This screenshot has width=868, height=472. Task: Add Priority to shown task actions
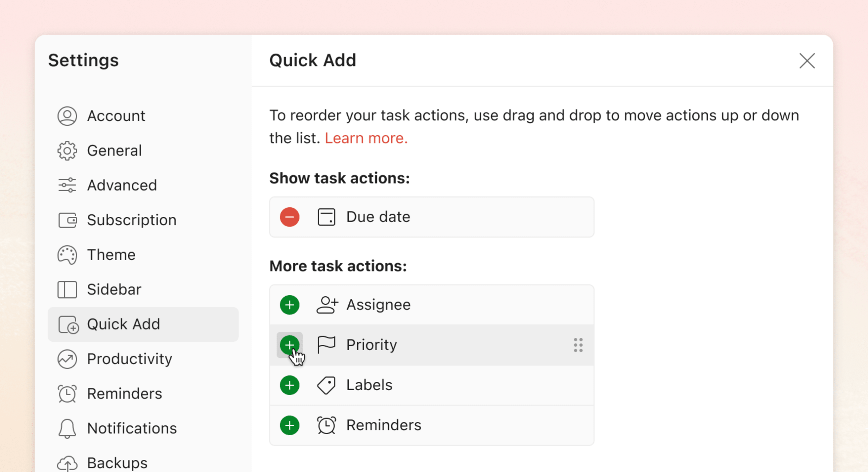tap(289, 344)
